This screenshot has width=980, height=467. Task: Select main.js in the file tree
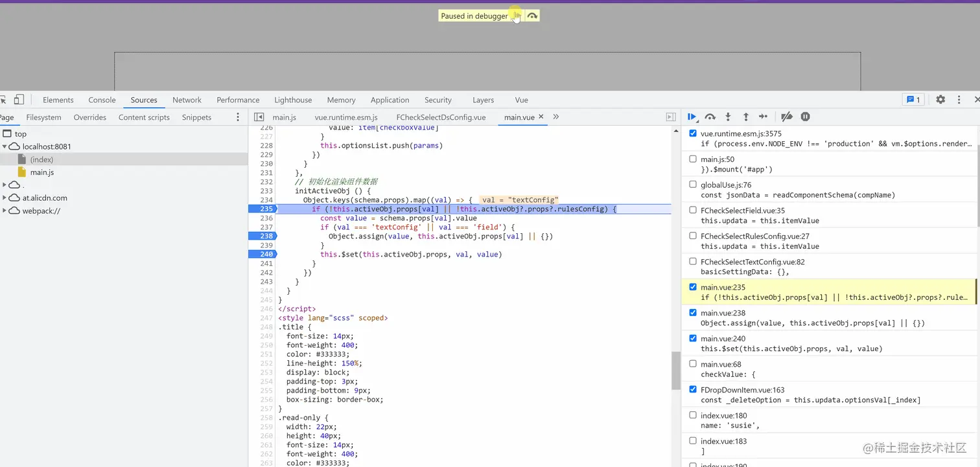pyautogui.click(x=41, y=172)
